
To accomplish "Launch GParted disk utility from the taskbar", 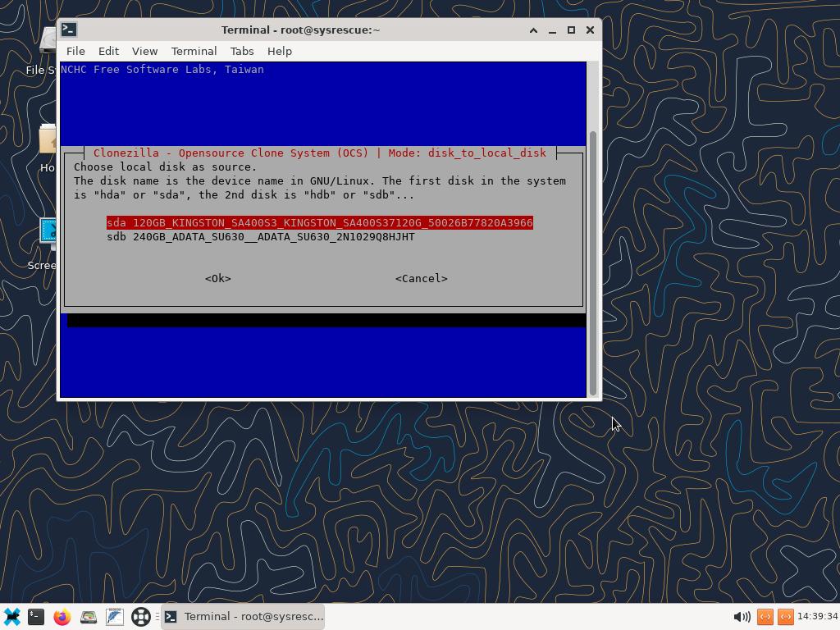I will 89,616.
